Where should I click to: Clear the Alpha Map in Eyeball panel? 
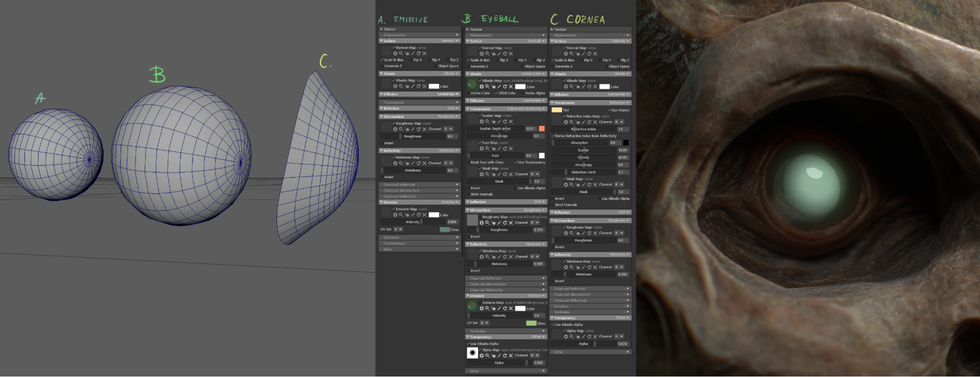click(511, 355)
